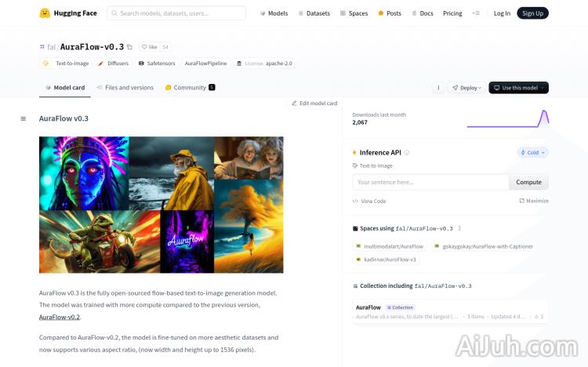This screenshot has height=367, width=588.
Task: Follow the AuraFlow-v0.2 link
Action: point(60,317)
